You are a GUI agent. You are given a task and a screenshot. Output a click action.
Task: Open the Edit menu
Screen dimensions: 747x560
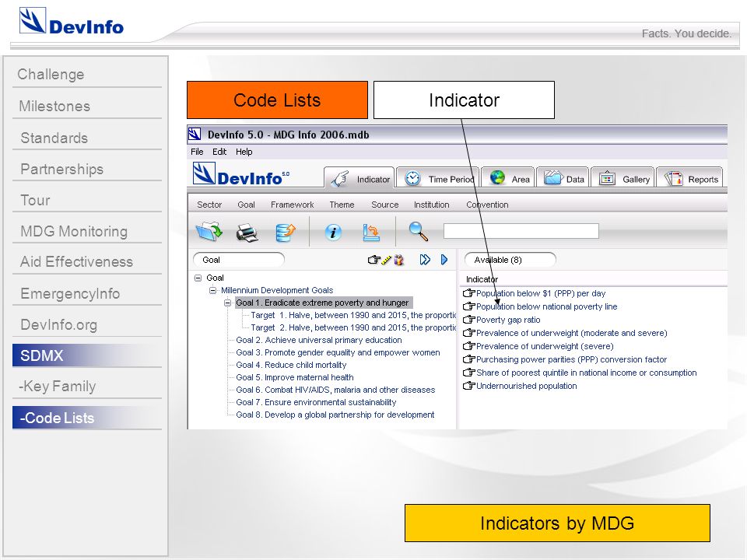coord(219,152)
